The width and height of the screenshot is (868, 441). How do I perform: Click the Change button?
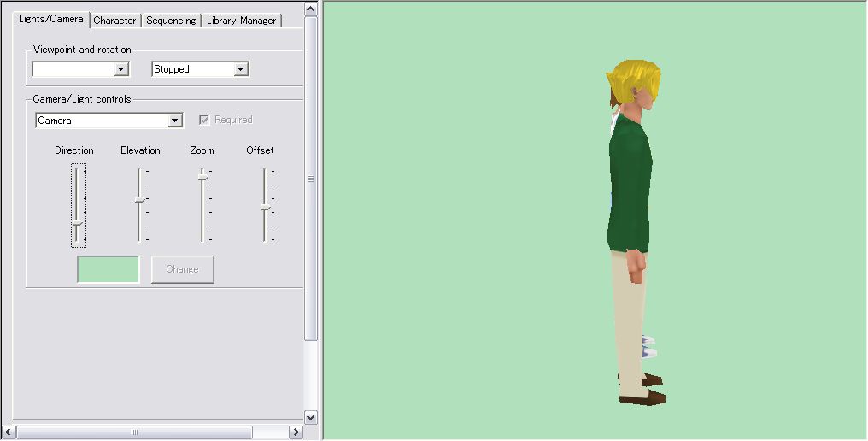(183, 269)
